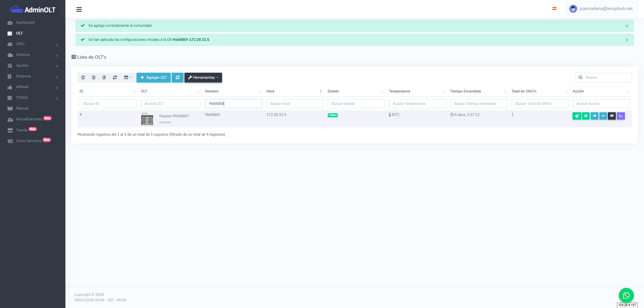Image resolution: width=644 pixels, height=308 pixels.
Task: Toggle the sidebar with hamburger menu icon
Action: click(x=79, y=9)
